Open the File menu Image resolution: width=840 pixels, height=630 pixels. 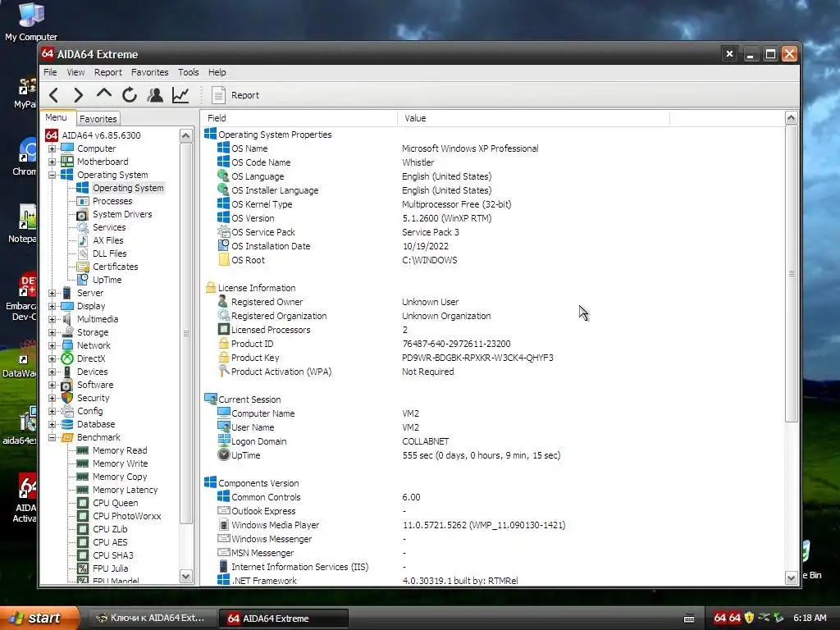point(50,72)
